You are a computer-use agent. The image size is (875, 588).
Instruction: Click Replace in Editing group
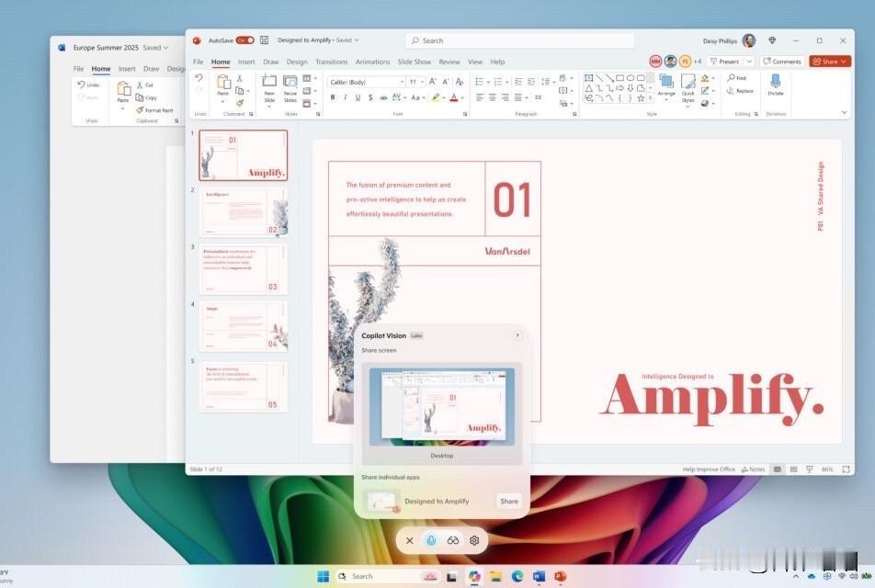click(x=740, y=91)
